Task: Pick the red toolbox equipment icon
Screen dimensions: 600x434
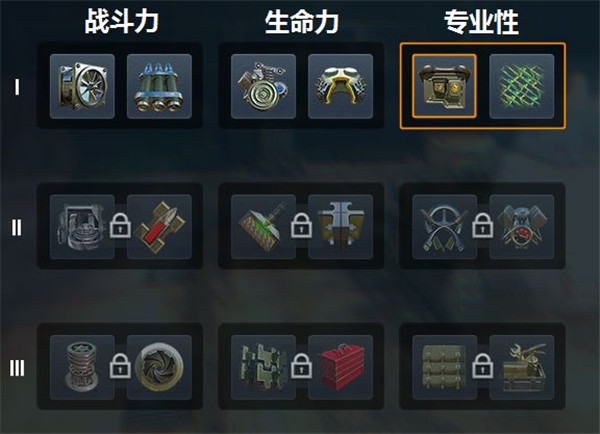Action: (341, 368)
